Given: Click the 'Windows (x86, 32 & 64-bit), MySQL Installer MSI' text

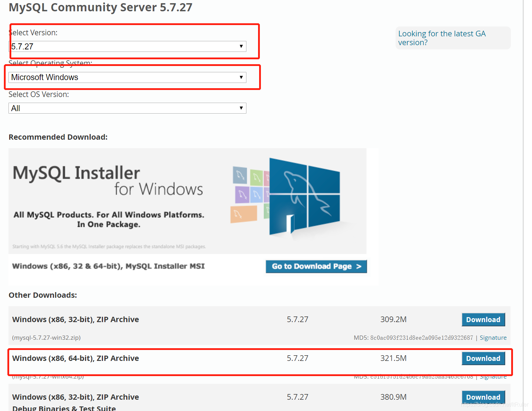Looking at the screenshot, I should coord(108,266).
